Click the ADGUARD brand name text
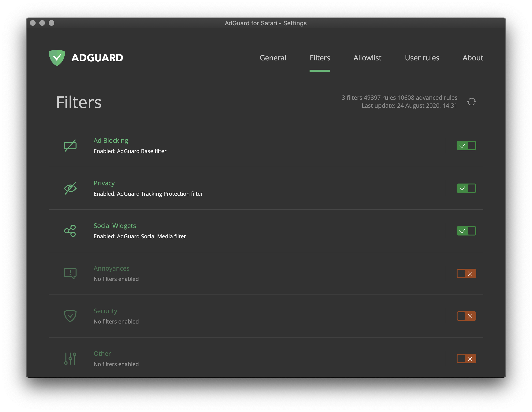This screenshot has width=532, height=412. click(x=97, y=58)
